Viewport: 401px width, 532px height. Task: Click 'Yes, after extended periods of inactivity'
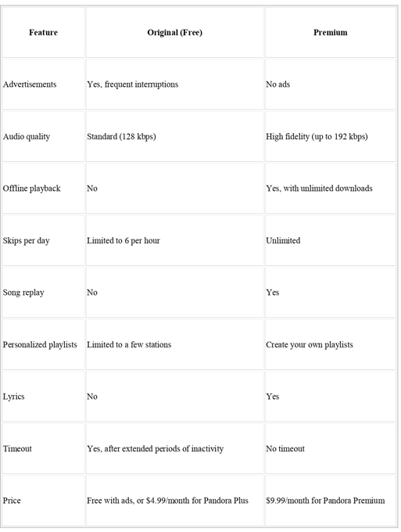(x=156, y=448)
